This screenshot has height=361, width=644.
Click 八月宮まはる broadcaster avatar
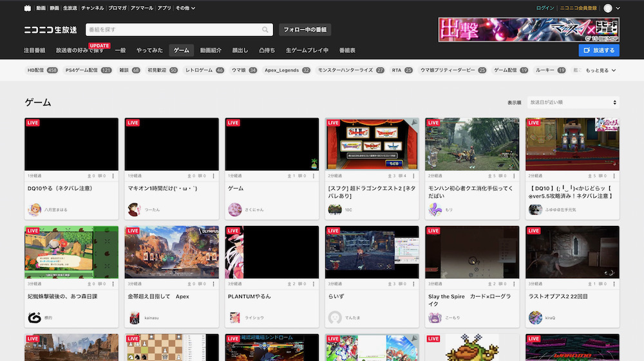[x=34, y=210]
